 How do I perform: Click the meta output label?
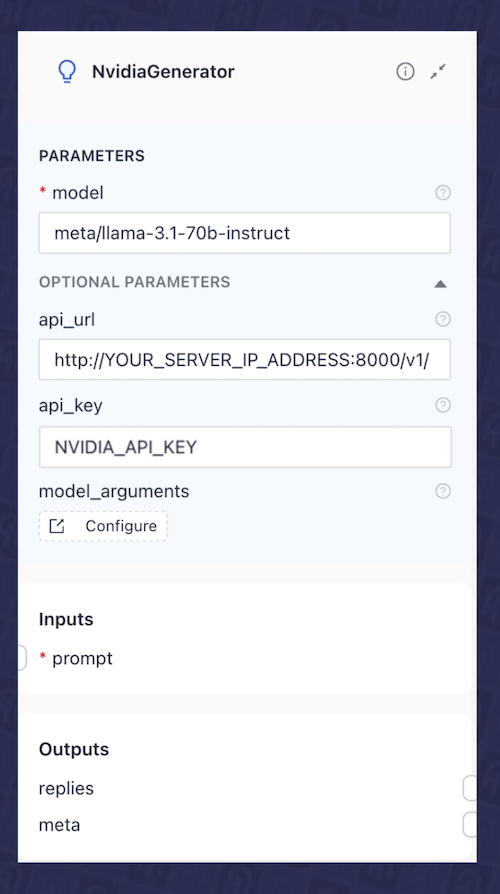(x=59, y=824)
